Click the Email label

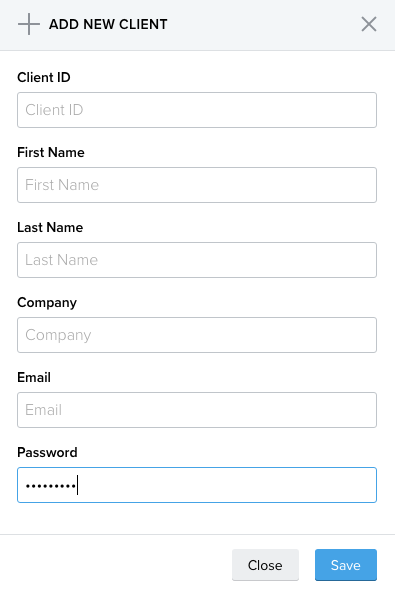coord(34,377)
